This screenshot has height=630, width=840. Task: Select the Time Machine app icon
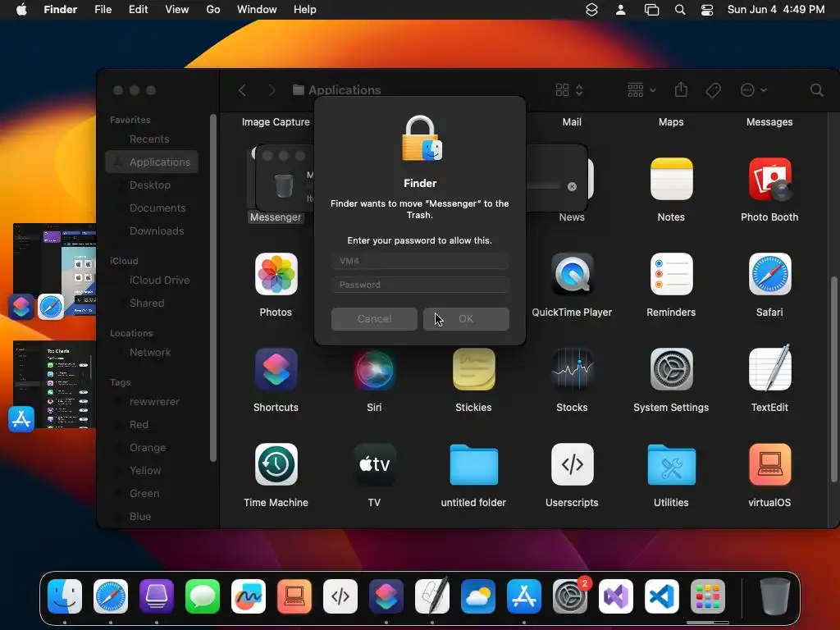coord(276,464)
